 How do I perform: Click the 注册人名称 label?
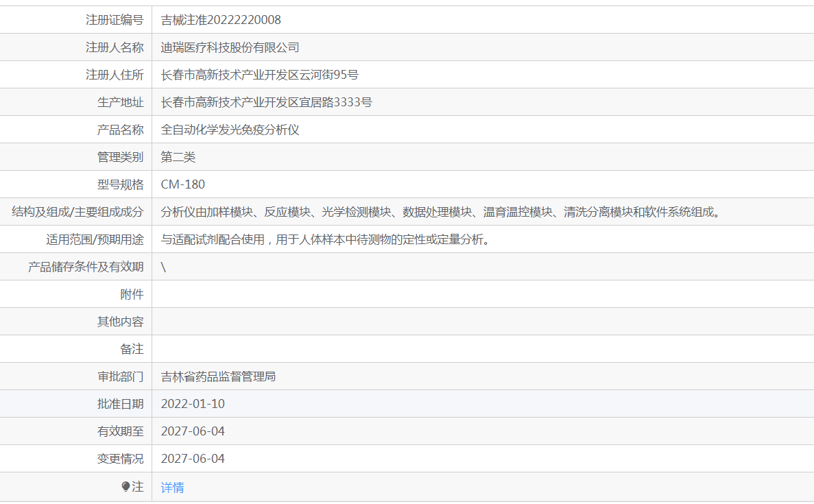coord(115,48)
